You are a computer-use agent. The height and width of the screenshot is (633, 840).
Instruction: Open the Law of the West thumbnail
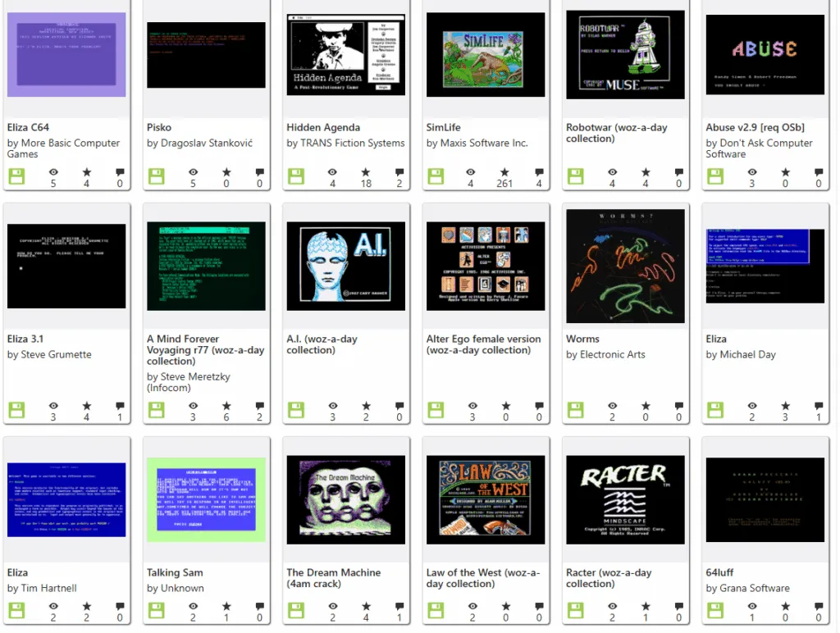point(486,499)
